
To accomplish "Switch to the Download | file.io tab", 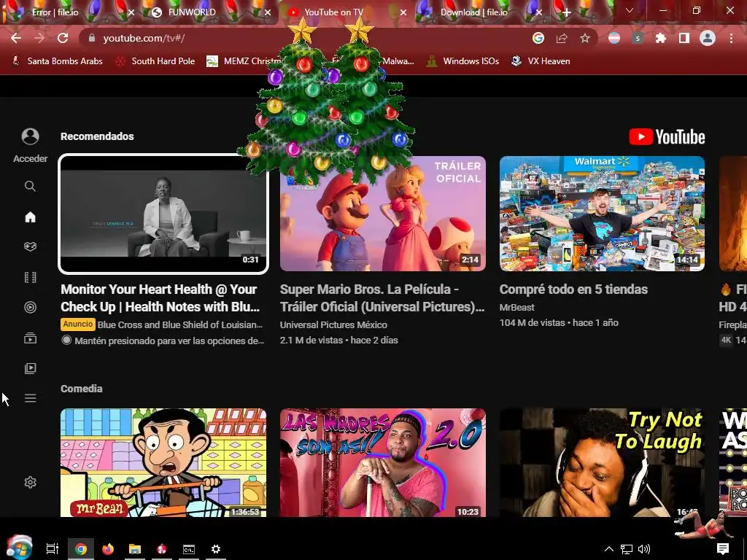I will click(473, 12).
